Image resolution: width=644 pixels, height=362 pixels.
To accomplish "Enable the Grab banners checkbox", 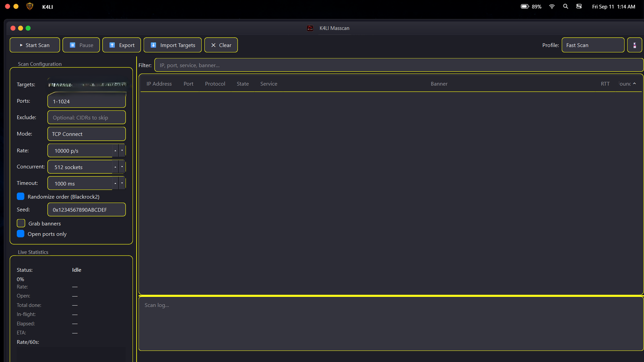I will coord(21,223).
